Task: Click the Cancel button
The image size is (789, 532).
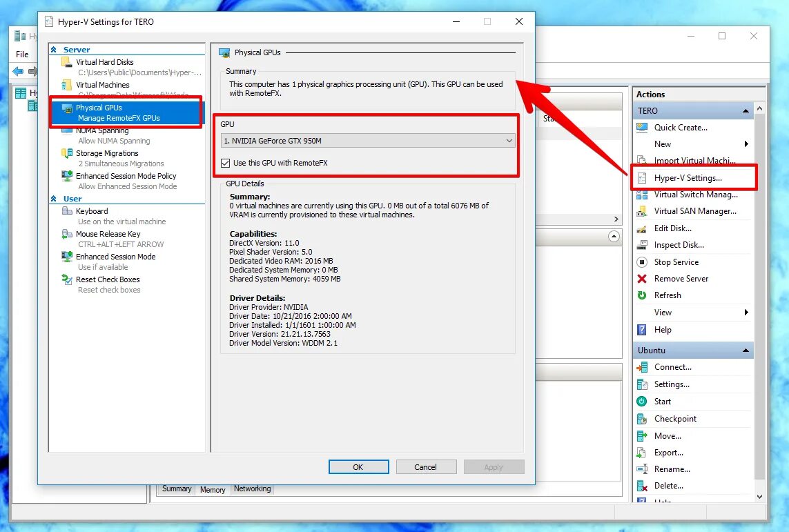Action: (x=426, y=467)
